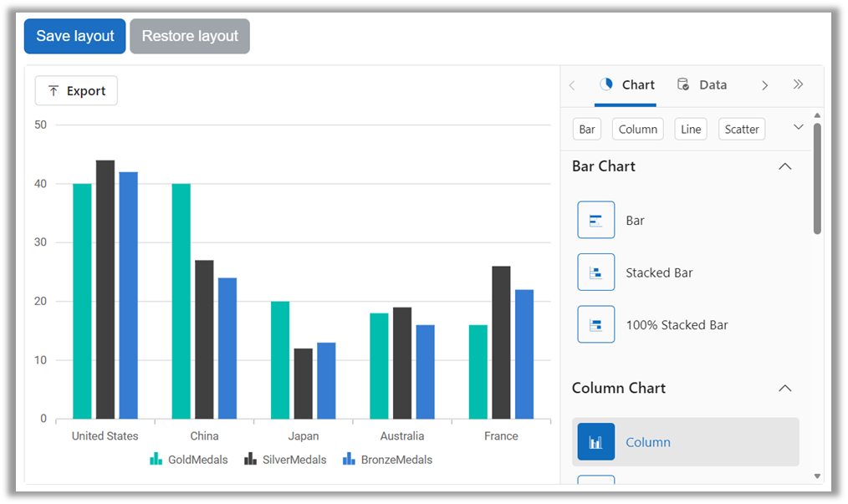Toggle BronzeMedals series in legend
This screenshot has height=504, width=848.
tap(387, 459)
